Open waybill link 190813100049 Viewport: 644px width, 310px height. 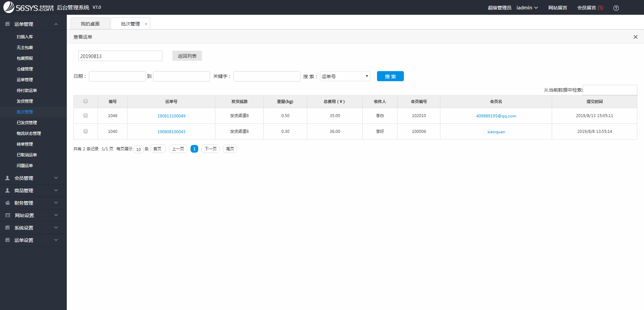pos(171,115)
